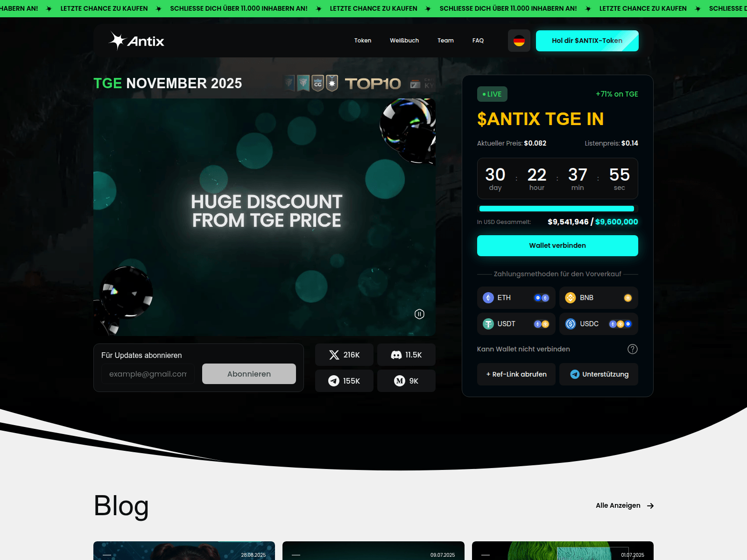Image resolution: width=747 pixels, height=560 pixels.
Task: Pause the hero video
Action: 420,314
